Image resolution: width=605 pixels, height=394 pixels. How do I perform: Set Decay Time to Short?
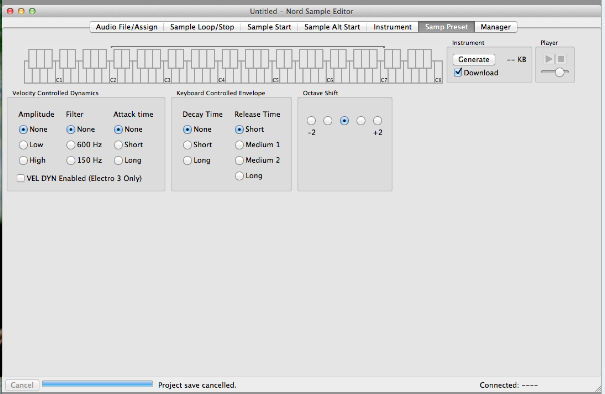coord(187,145)
